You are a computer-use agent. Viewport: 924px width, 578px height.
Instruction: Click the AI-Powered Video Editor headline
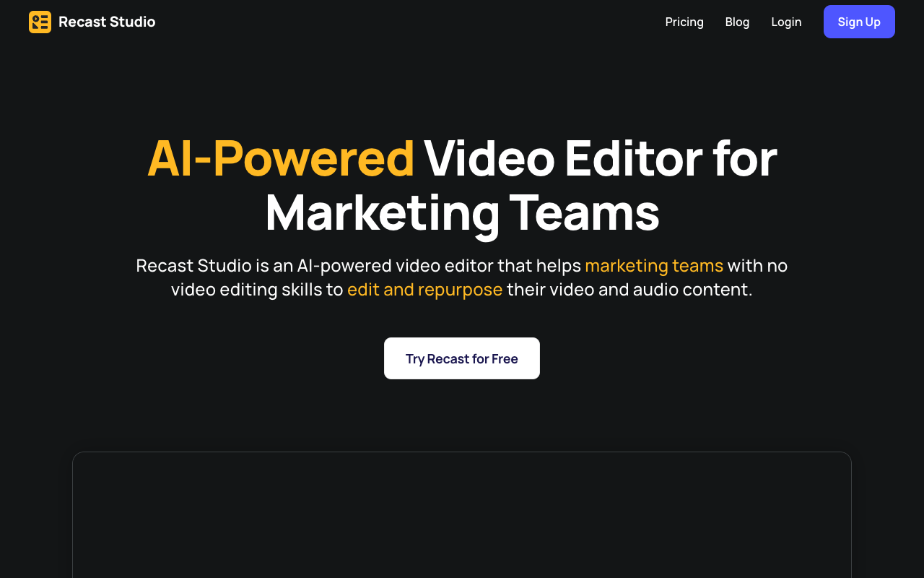pyautogui.click(x=462, y=185)
